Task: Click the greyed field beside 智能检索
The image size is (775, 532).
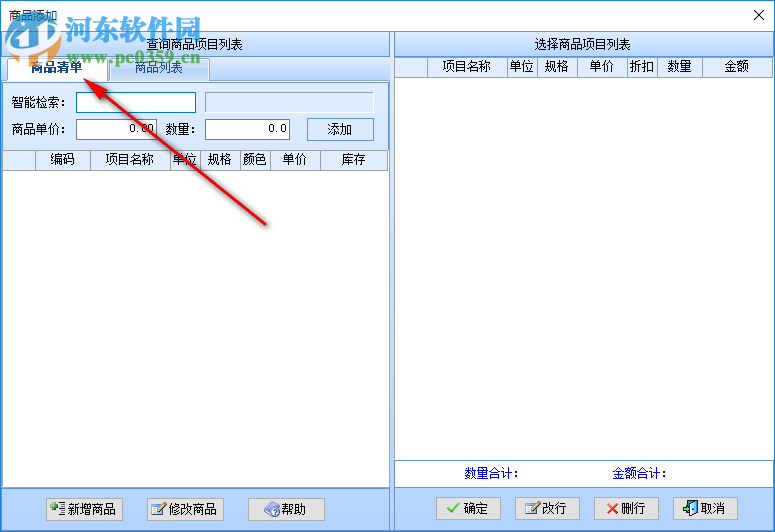Action: tap(290, 102)
